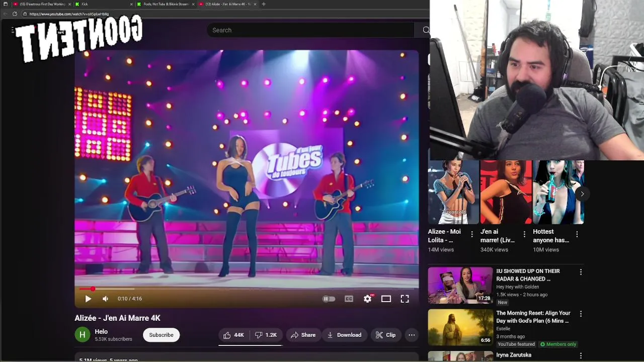644x362 pixels.
Task: Focus the YouTube Search field
Action: [310, 30]
